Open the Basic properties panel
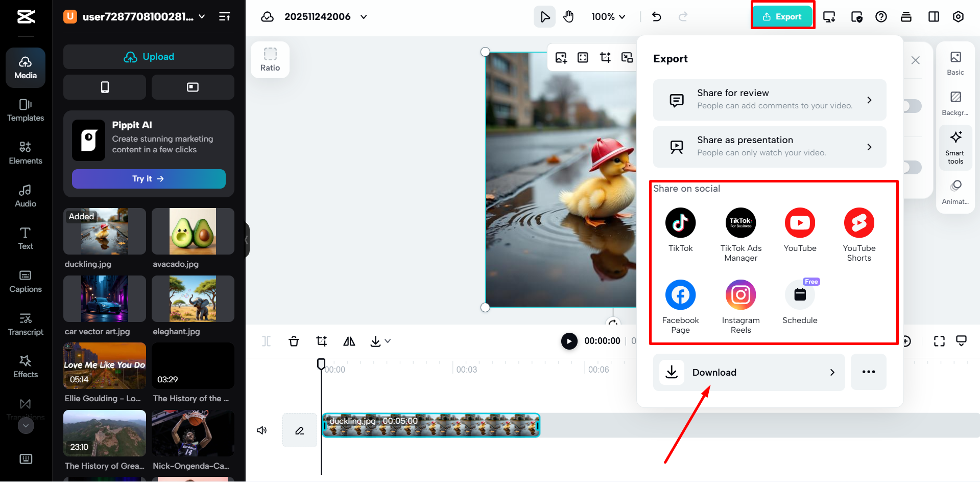Image resolution: width=980 pixels, height=482 pixels. [955, 63]
